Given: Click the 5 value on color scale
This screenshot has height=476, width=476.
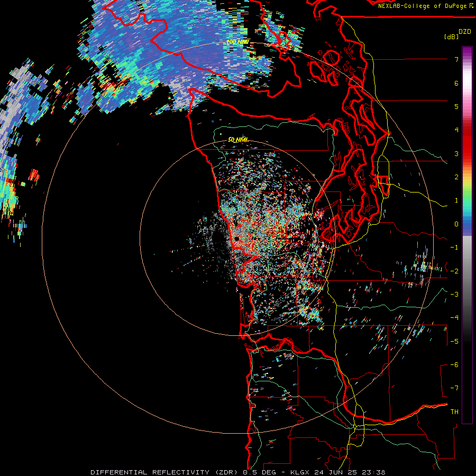Looking at the screenshot, I should tap(456, 106).
